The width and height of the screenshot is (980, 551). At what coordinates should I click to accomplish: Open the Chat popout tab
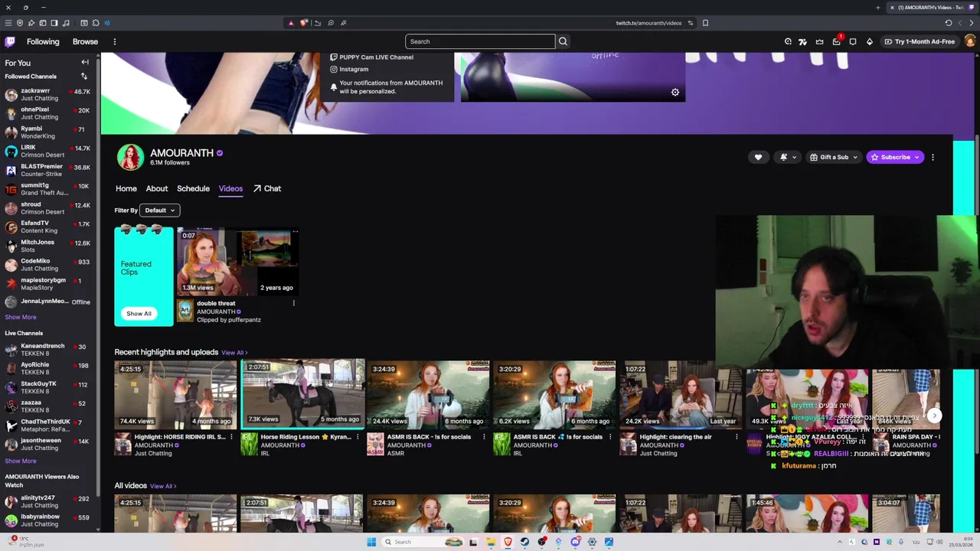pos(267,188)
